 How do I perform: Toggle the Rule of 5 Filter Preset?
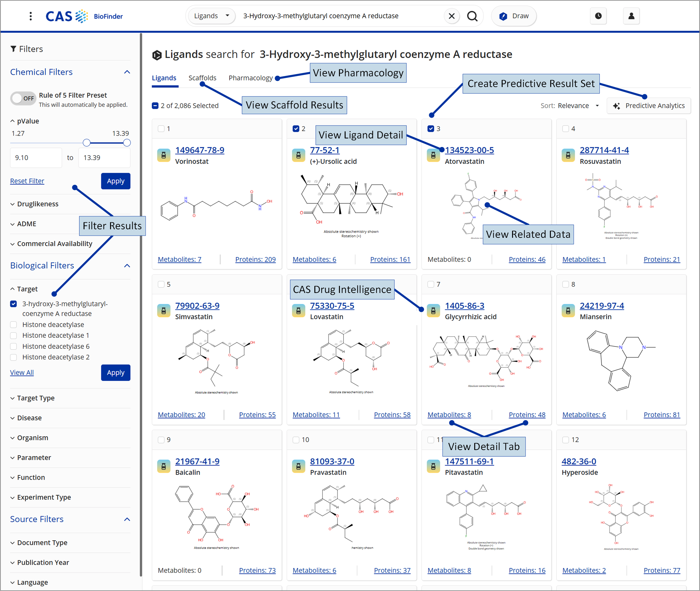(23, 98)
